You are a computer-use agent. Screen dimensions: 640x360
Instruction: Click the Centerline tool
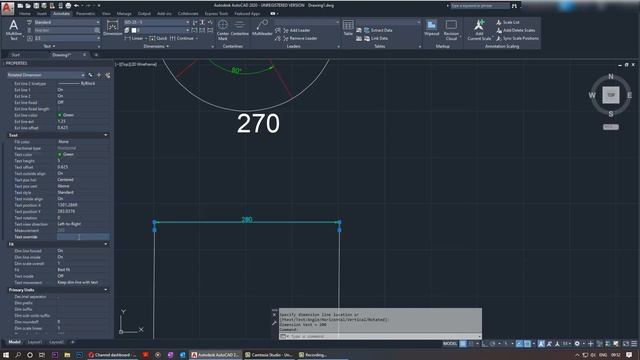240,28
